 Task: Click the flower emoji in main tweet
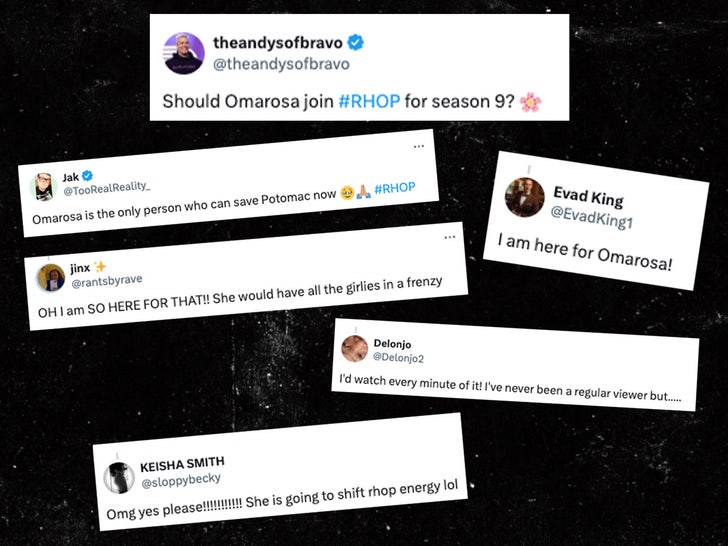(530, 102)
